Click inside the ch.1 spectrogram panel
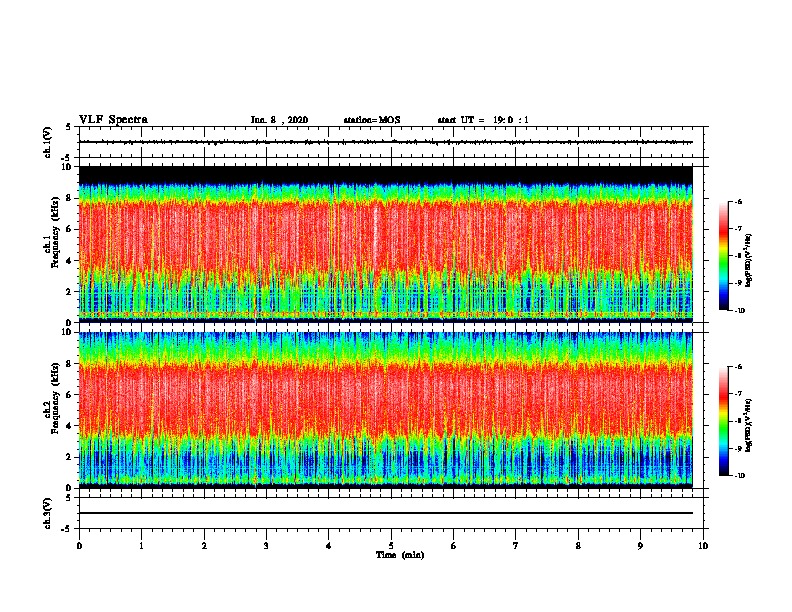Screen dimensions: 792x612 click(x=385, y=244)
